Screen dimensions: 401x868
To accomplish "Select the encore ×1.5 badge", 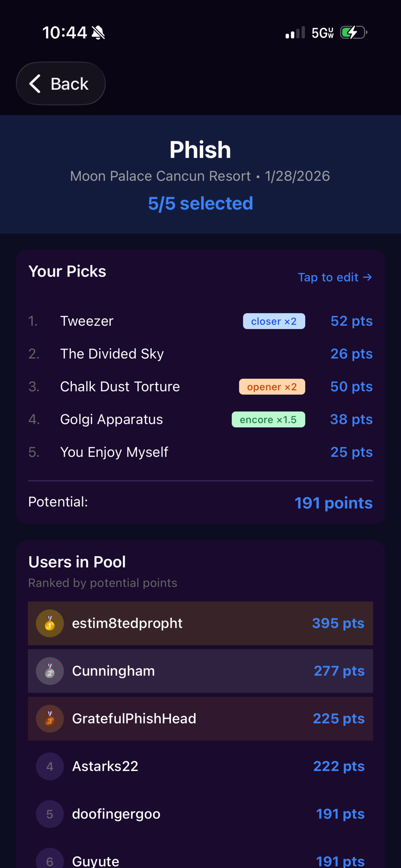I will click(268, 419).
